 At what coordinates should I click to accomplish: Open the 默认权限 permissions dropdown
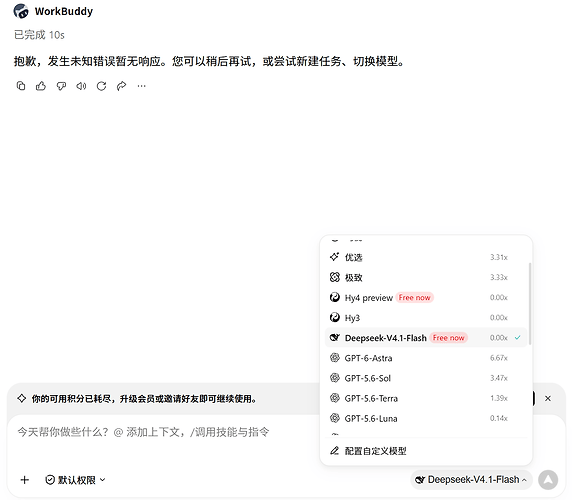pos(76,480)
